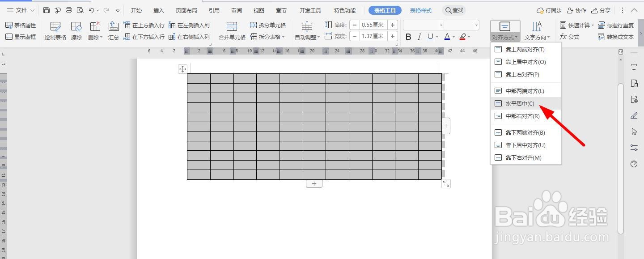644x259 pixels.
Task: Open the 快速计算 dropdown
Action: 578,25
